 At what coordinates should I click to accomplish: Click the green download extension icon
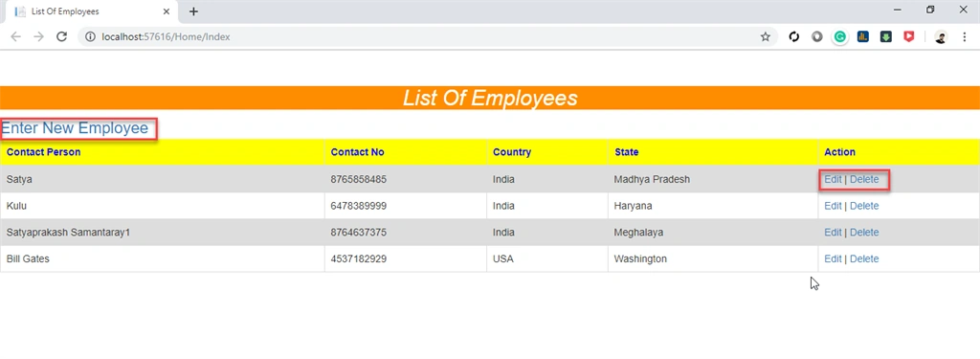click(x=885, y=37)
